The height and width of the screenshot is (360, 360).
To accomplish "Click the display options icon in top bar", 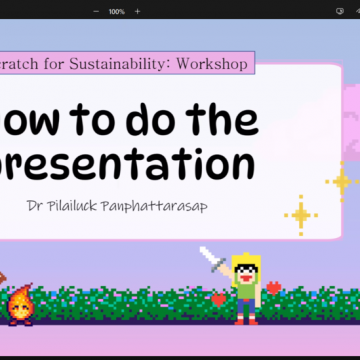I will click(x=340, y=11).
